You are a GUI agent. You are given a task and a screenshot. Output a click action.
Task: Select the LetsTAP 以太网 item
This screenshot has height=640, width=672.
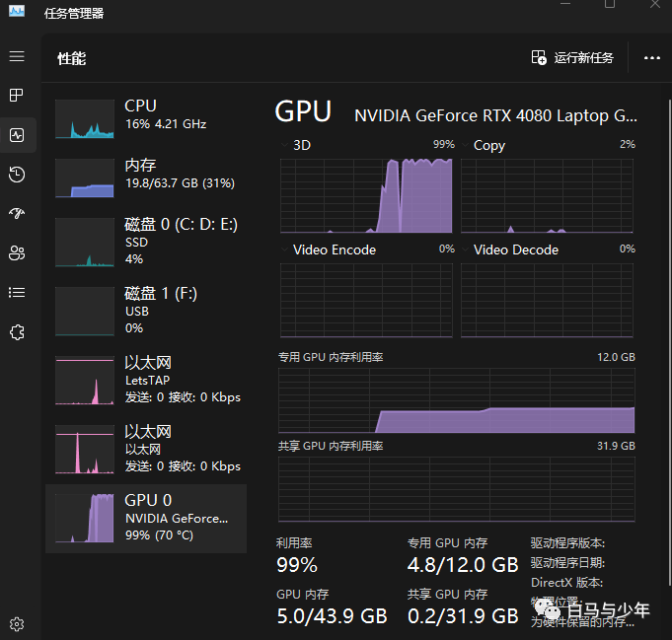click(x=146, y=380)
